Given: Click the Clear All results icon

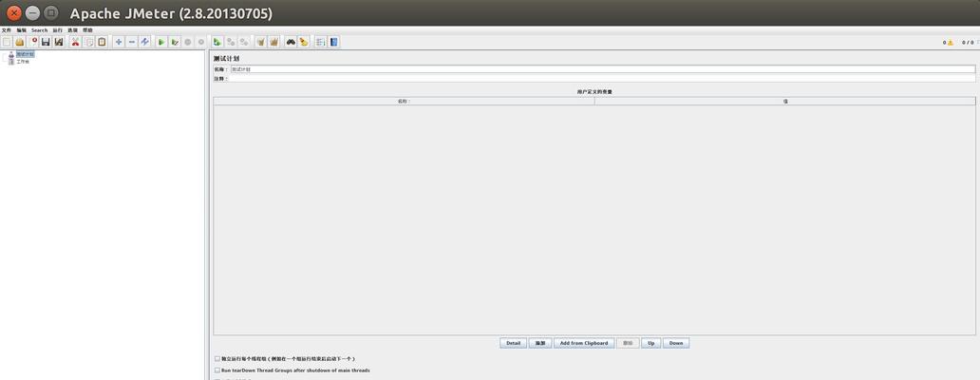Looking at the screenshot, I should tap(273, 42).
